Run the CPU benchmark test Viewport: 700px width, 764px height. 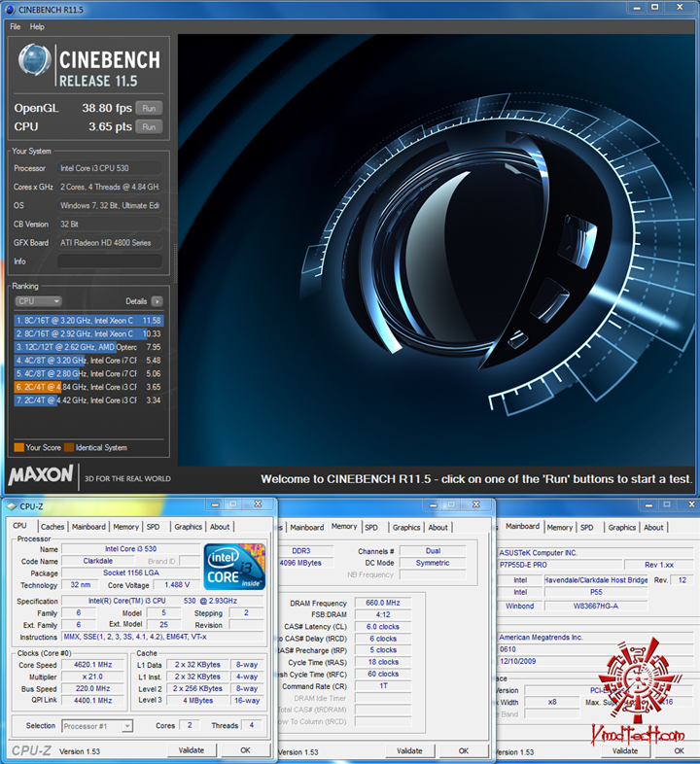click(x=149, y=126)
